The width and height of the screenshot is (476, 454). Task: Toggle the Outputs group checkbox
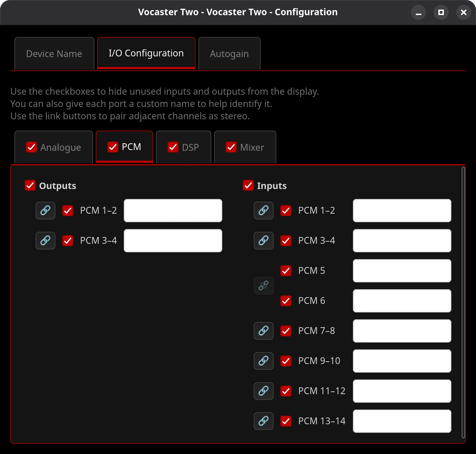point(30,185)
